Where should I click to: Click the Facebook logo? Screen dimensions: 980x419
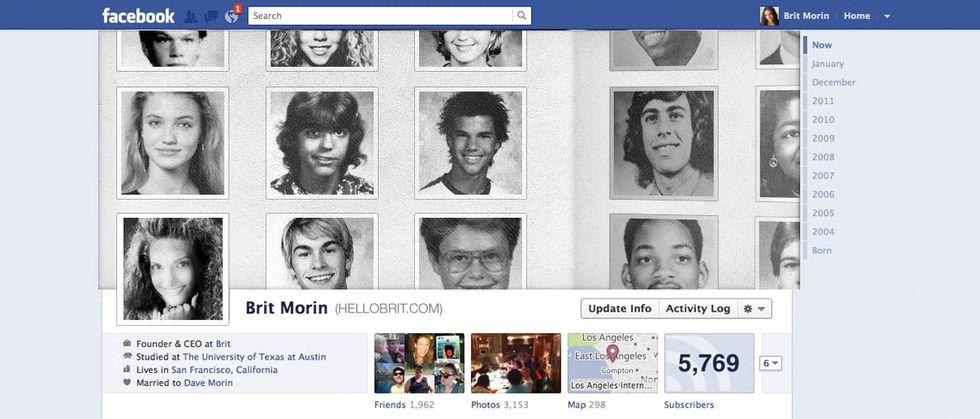point(138,16)
